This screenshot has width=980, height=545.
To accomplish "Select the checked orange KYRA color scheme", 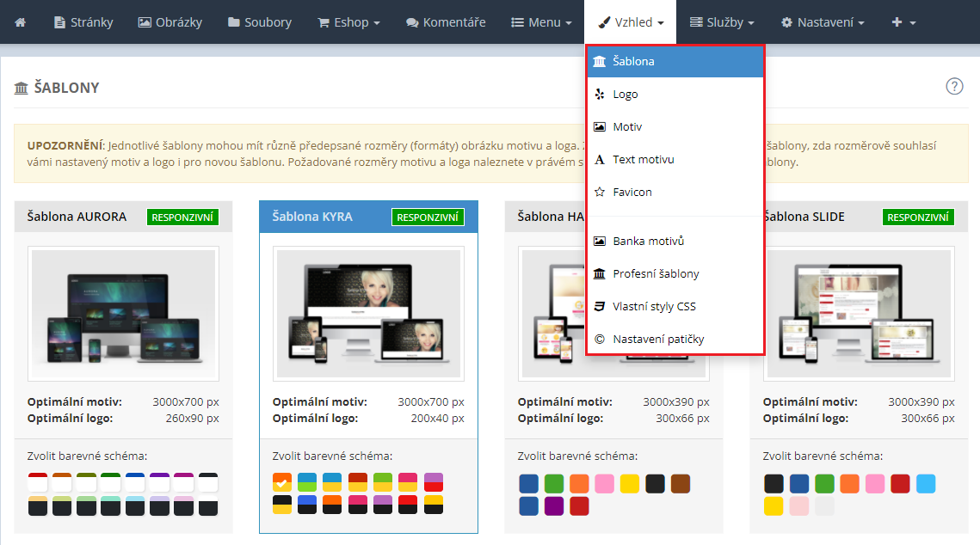I will 282,481.
